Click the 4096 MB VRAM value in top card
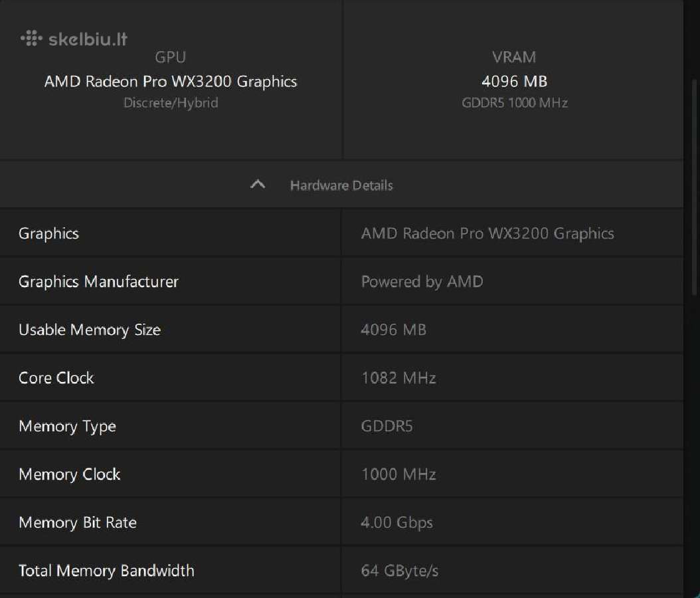The width and height of the screenshot is (700, 598). pos(514,81)
